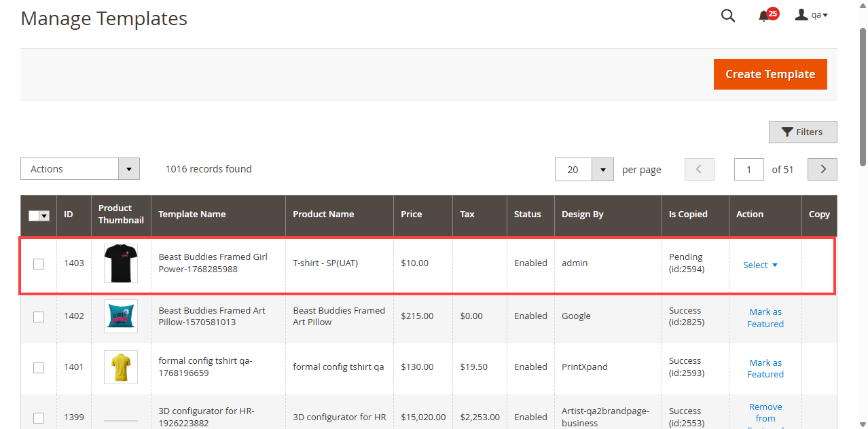Tick the checkbox for template 1401
868x429 pixels.
[x=39, y=367]
